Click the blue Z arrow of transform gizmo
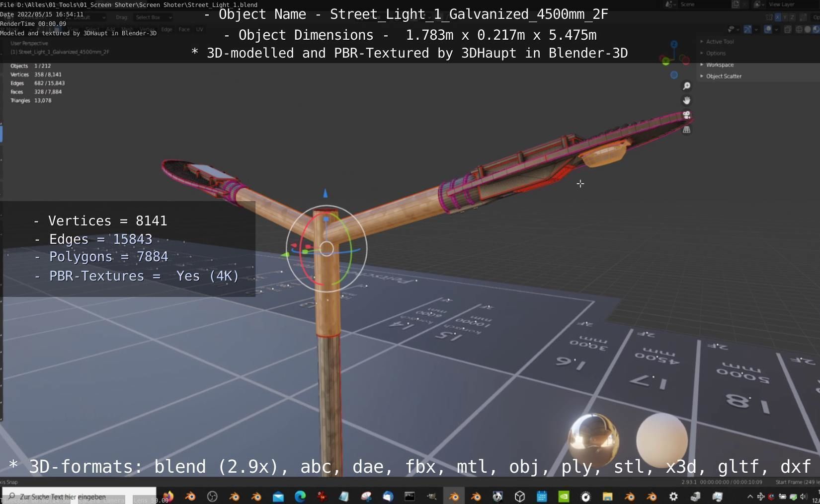The height and width of the screenshot is (504, 820). [x=326, y=193]
